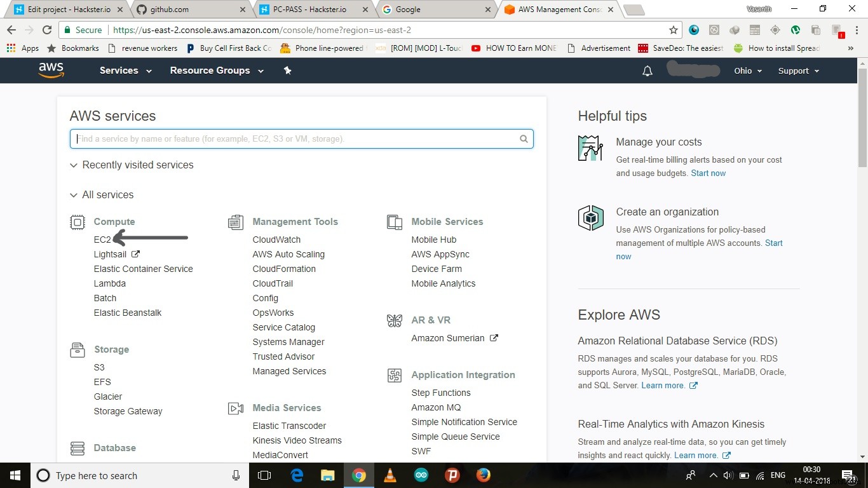Open the notifications bell
868x488 pixels.
click(647, 71)
